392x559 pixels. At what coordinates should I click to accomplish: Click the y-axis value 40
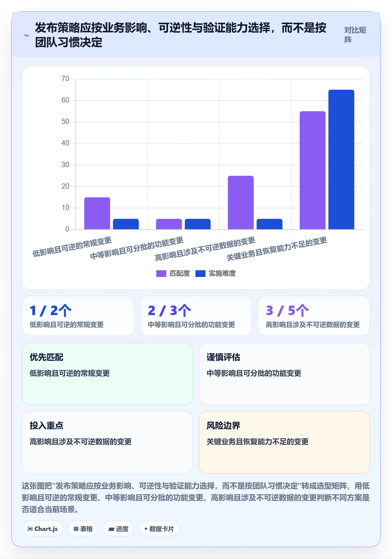[65, 143]
